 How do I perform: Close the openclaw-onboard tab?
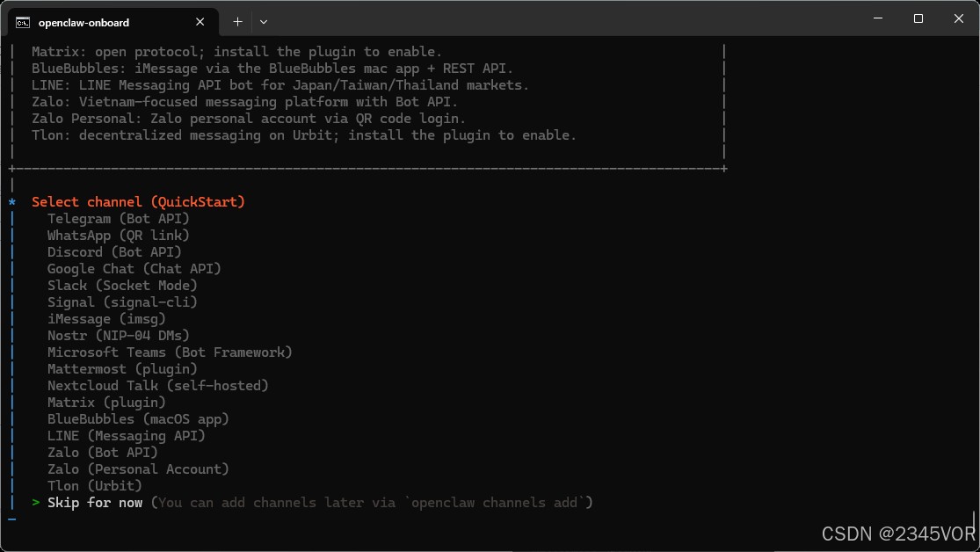[x=201, y=21]
